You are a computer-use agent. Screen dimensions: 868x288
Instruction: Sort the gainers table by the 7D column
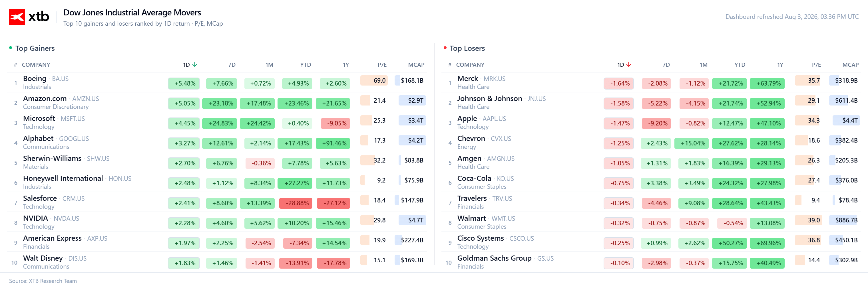coord(232,65)
